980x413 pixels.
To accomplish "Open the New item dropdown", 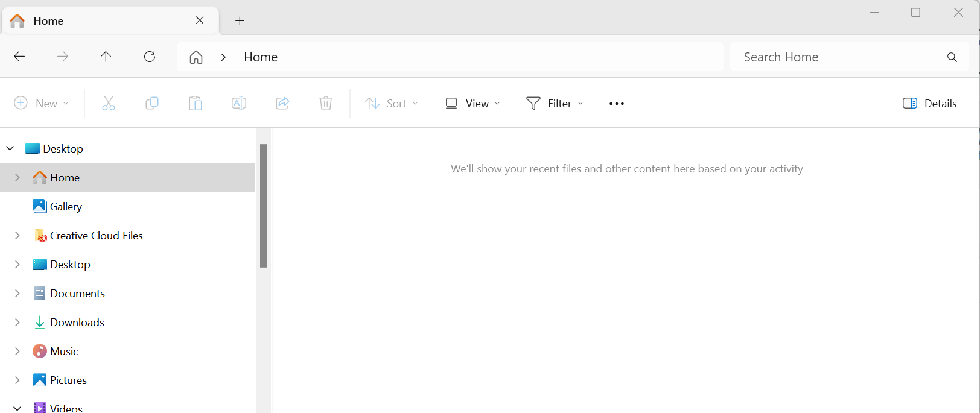I will [x=42, y=104].
